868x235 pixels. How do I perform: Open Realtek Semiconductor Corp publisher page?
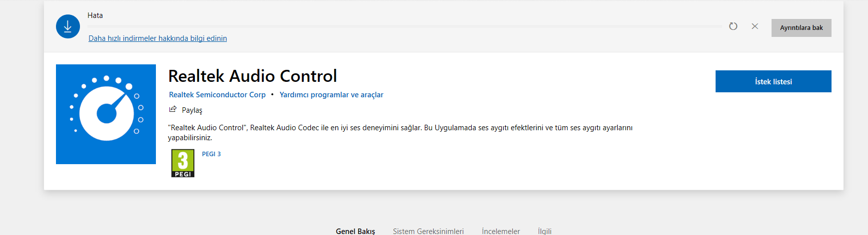217,95
